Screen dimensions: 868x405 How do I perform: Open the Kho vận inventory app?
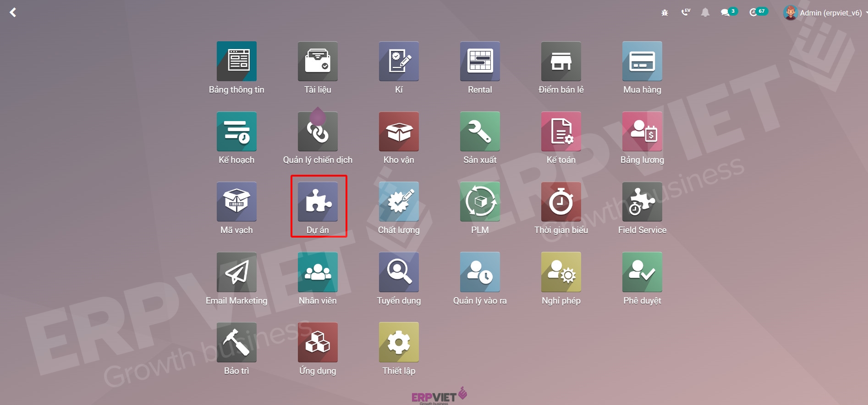pos(399,132)
